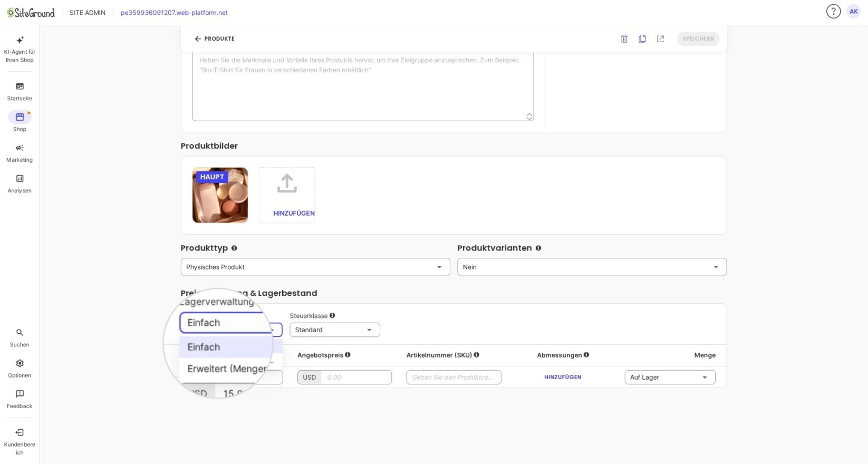This screenshot has height=464, width=868.
Task: Click Hinzufügen to upload product image
Action: click(287, 195)
